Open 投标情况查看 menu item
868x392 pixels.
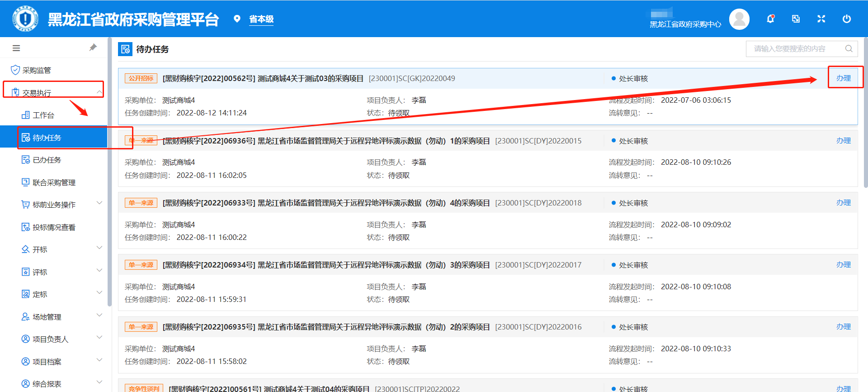[54, 227]
